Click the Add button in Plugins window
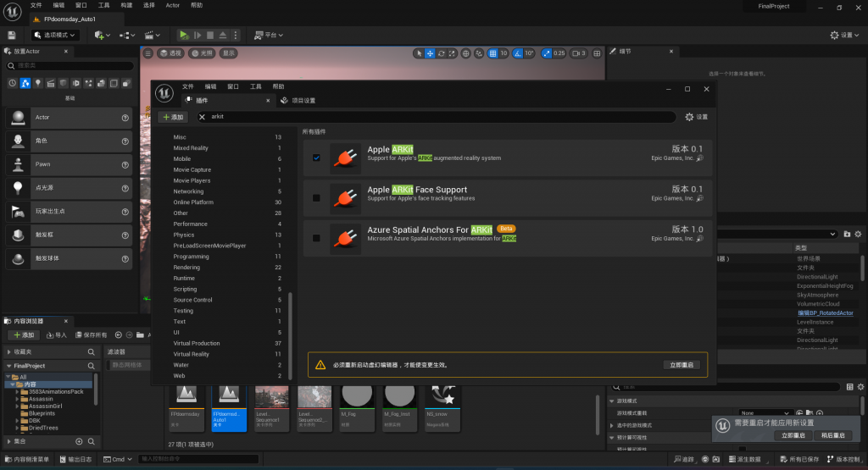Image resolution: width=868 pixels, height=470 pixels. pyautogui.click(x=173, y=117)
